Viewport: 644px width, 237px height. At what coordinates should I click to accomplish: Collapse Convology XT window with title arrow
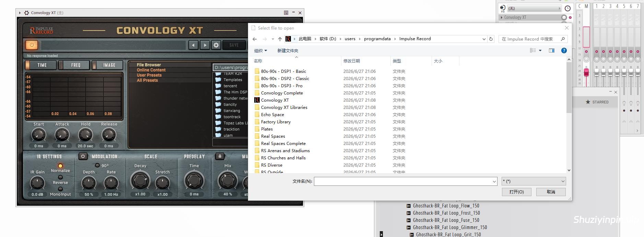(x=20, y=13)
